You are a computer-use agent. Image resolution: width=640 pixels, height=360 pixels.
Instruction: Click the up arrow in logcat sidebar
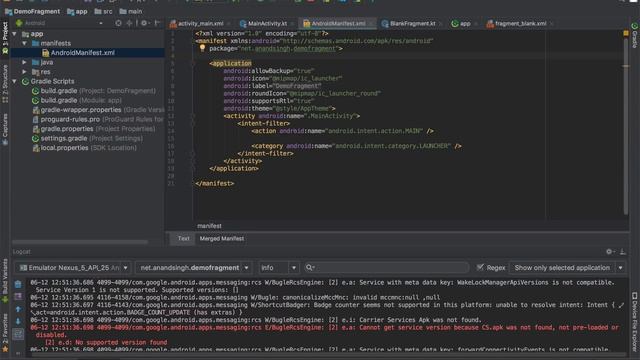coord(18,309)
